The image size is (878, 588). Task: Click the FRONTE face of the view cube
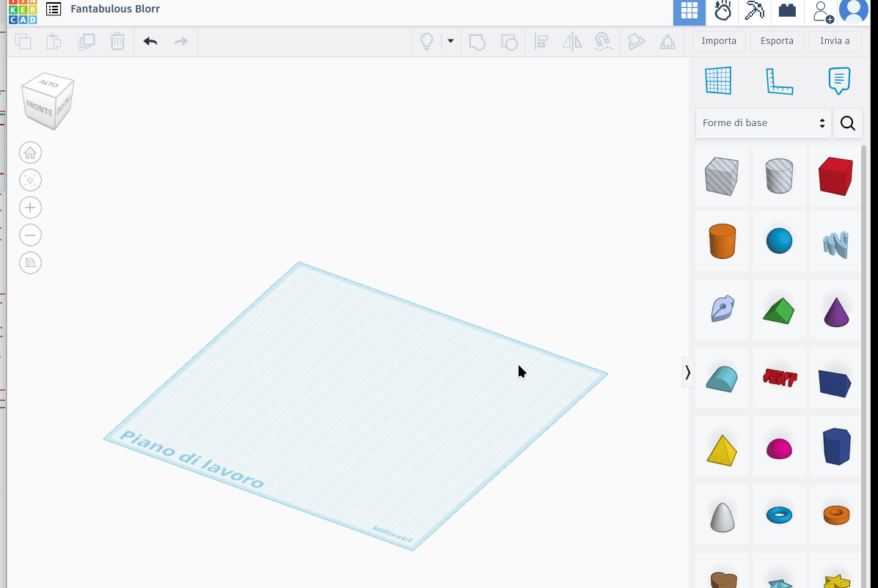point(39,108)
